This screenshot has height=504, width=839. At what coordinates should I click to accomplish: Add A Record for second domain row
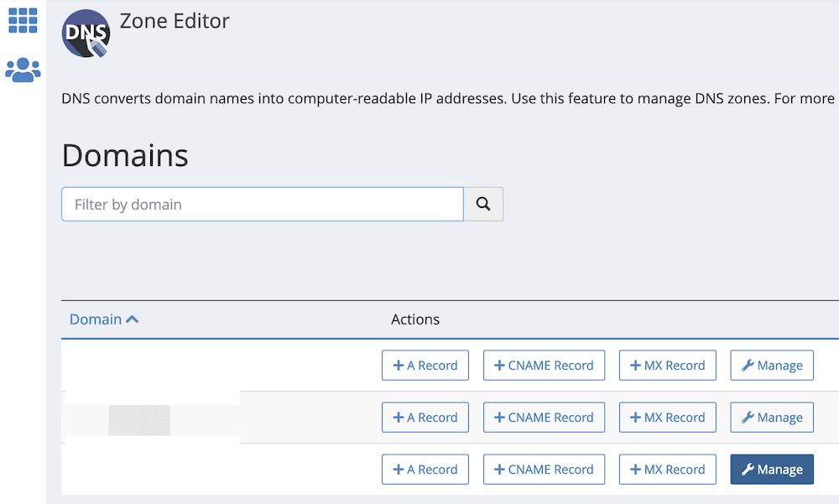[425, 418]
